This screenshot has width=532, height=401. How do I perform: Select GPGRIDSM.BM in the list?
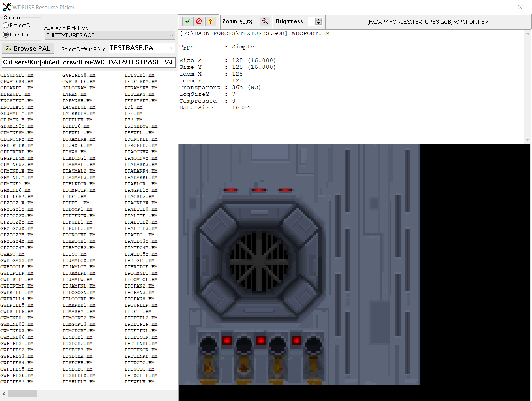(x=17, y=158)
